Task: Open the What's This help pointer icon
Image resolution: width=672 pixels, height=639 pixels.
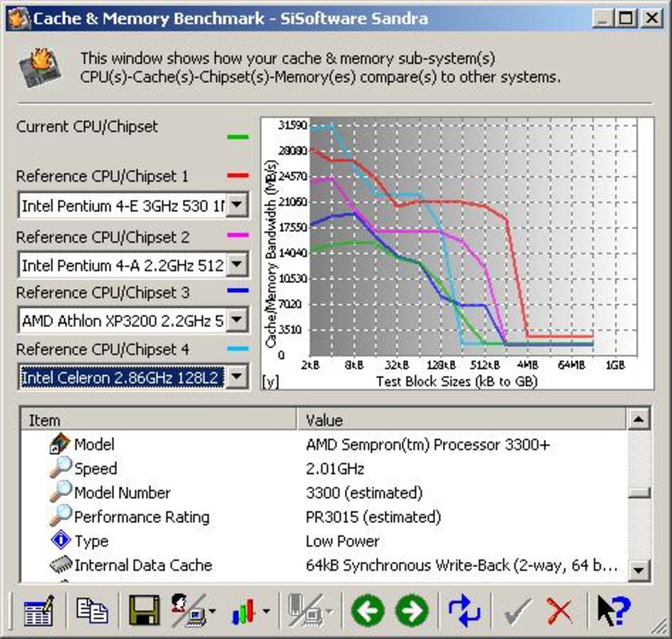Action: tap(614, 610)
